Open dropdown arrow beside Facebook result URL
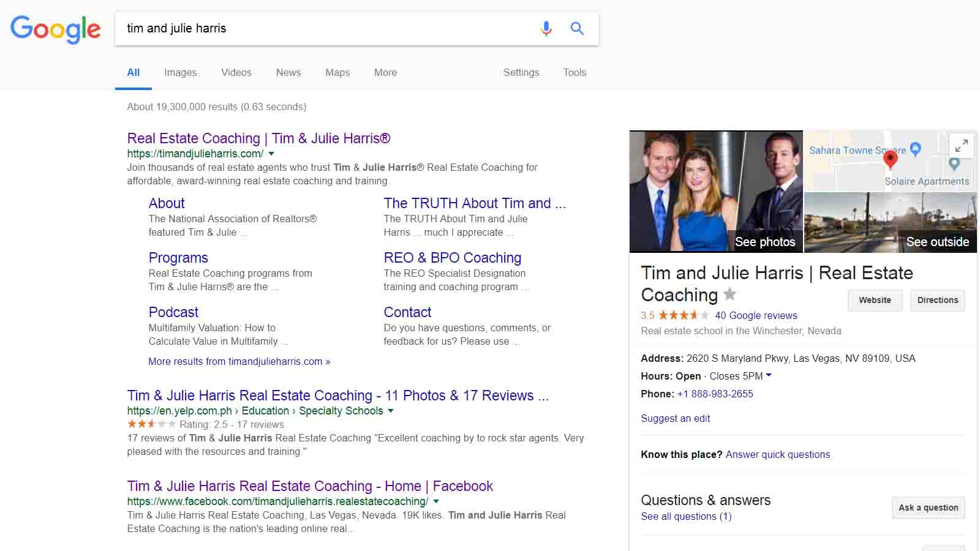 point(436,501)
